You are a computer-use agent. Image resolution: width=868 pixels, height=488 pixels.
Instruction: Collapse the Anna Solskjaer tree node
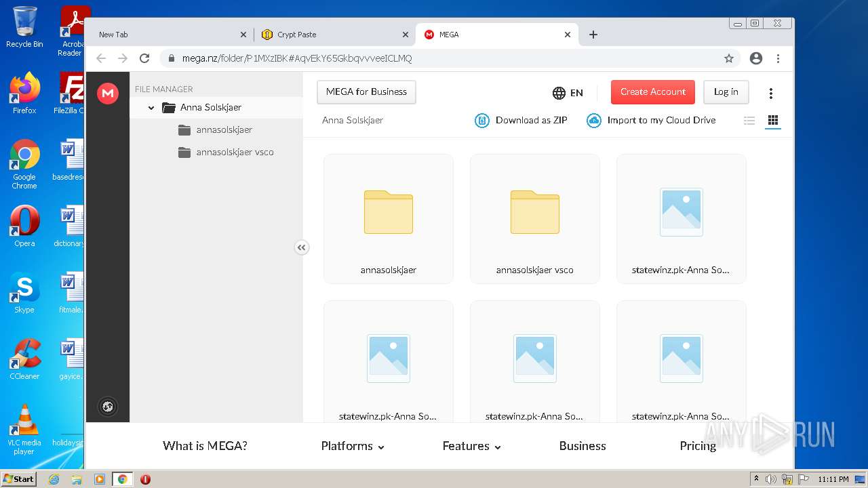pyautogui.click(x=151, y=108)
